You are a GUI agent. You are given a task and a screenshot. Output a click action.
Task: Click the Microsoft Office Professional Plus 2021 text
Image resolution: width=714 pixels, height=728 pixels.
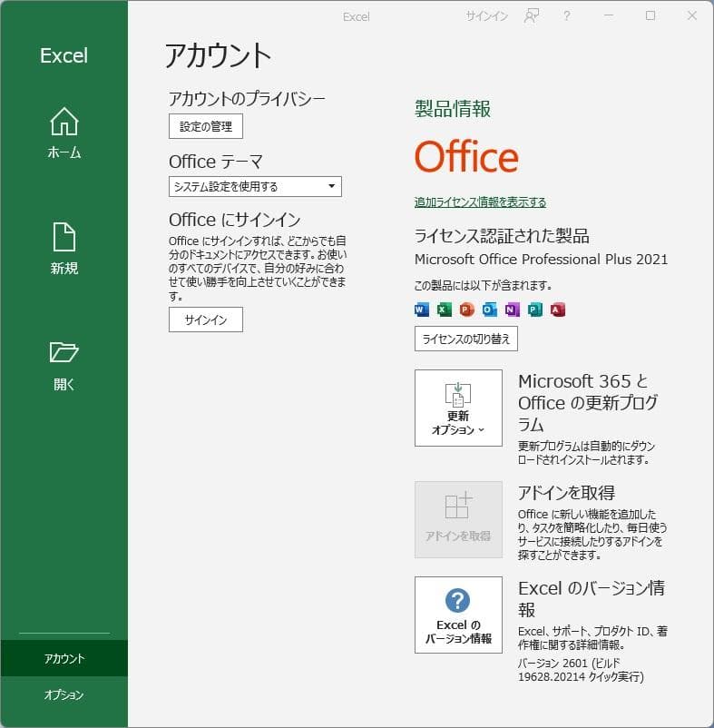click(541, 259)
